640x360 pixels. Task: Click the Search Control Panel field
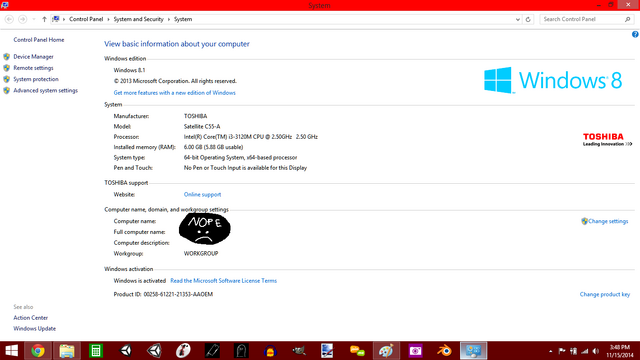tap(586, 19)
